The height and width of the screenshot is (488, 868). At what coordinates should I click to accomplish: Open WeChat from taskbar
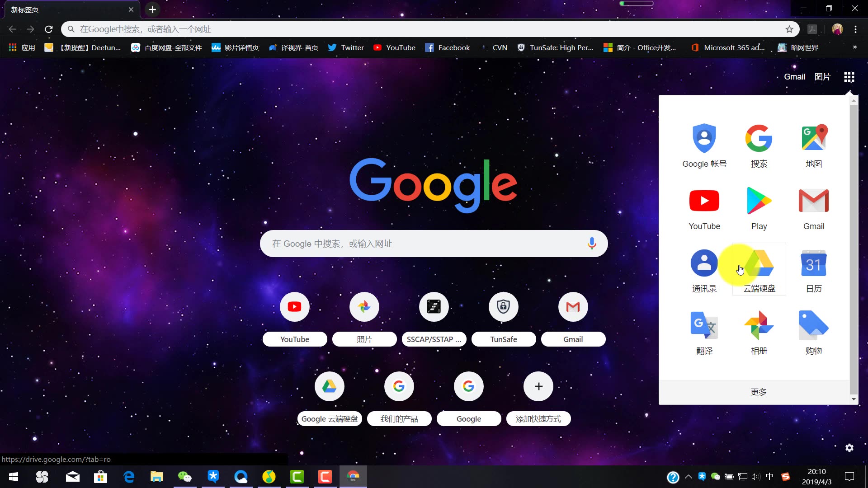click(185, 477)
